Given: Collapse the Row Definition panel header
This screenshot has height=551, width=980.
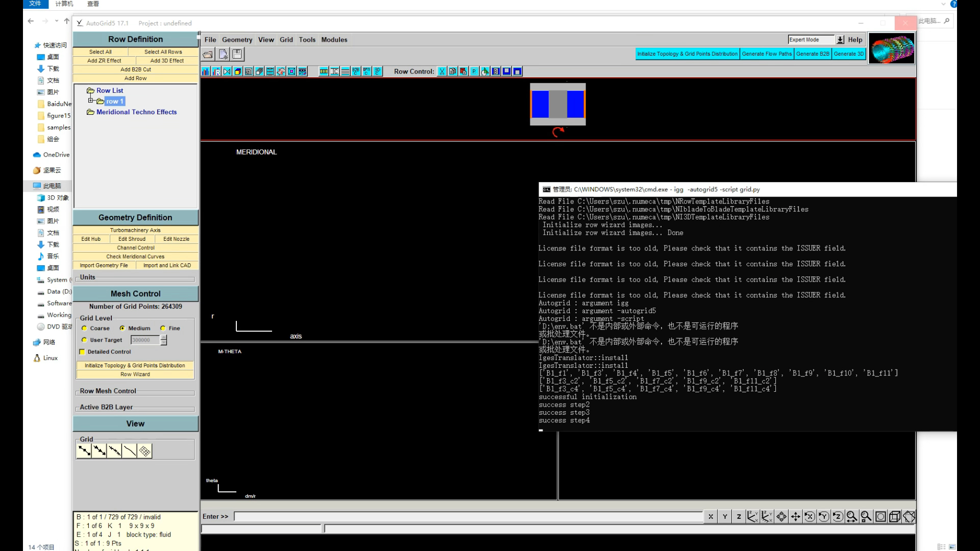Looking at the screenshot, I should click(x=135, y=39).
